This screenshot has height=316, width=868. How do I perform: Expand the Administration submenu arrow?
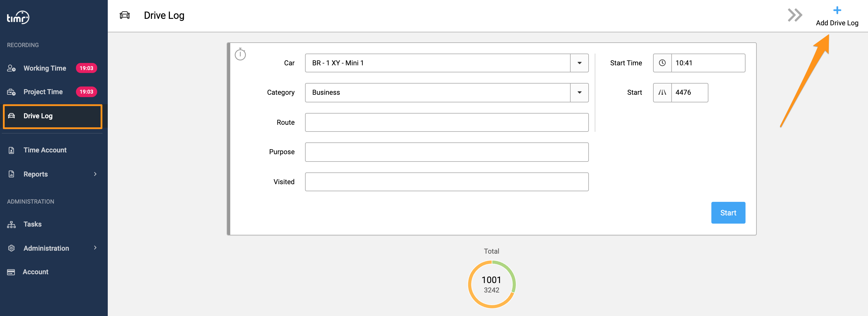click(95, 248)
